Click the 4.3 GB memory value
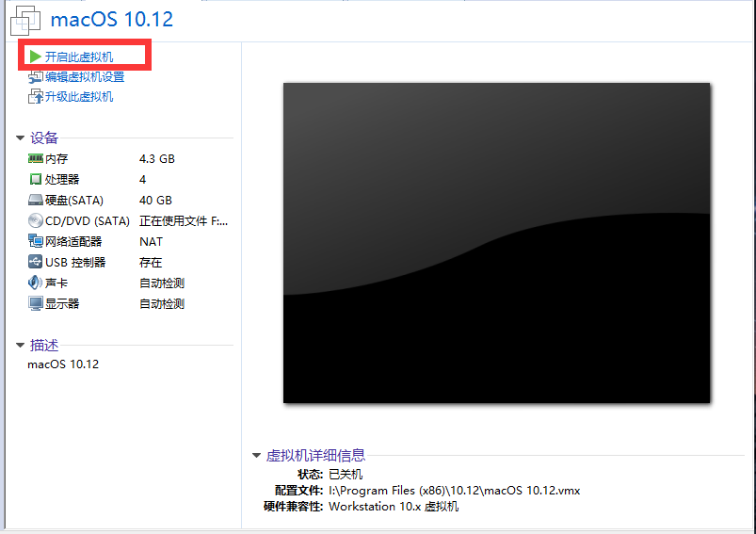756x534 pixels. pos(157,159)
